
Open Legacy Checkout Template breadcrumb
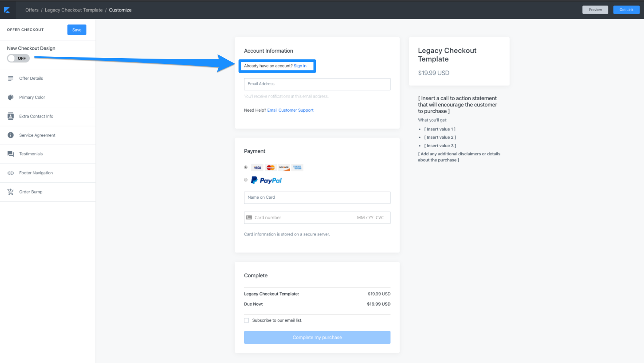[x=73, y=10]
